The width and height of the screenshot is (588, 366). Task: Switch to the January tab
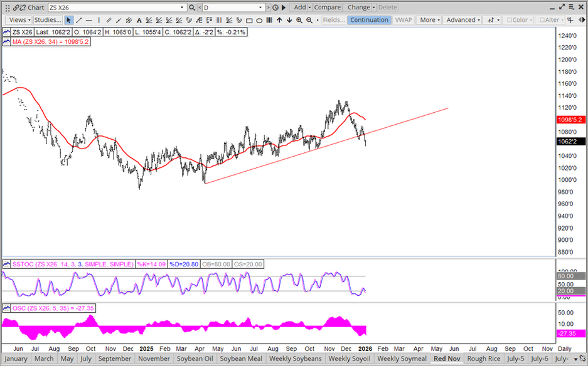tap(16, 358)
